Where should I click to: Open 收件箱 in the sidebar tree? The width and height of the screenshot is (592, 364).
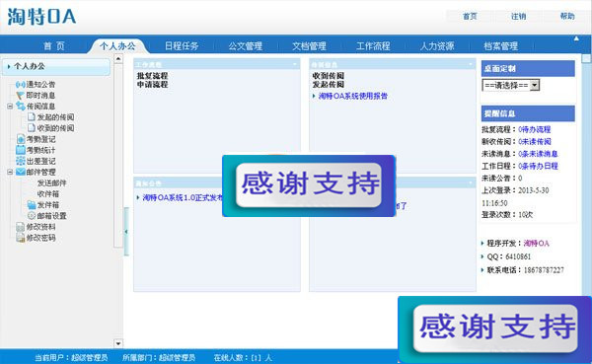coord(47,194)
